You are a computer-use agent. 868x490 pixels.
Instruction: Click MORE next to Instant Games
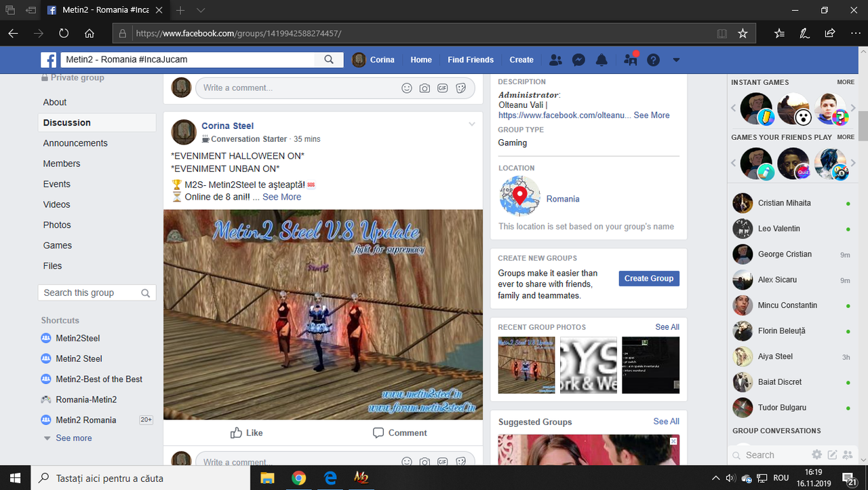click(846, 82)
